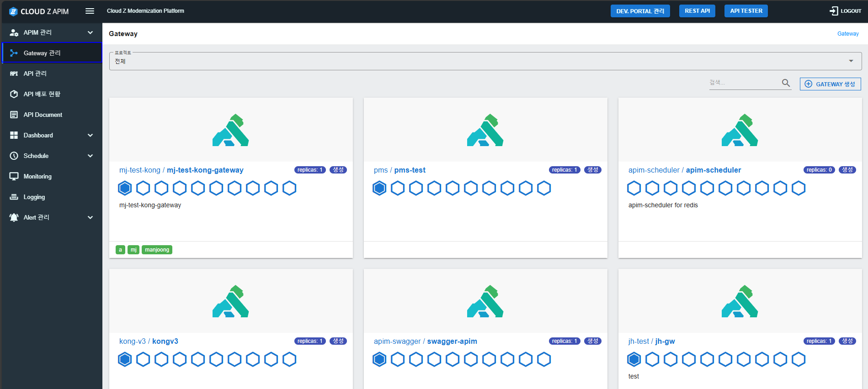Click the Logging icon in sidebar
Image resolution: width=868 pixels, height=389 pixels.
14,197
